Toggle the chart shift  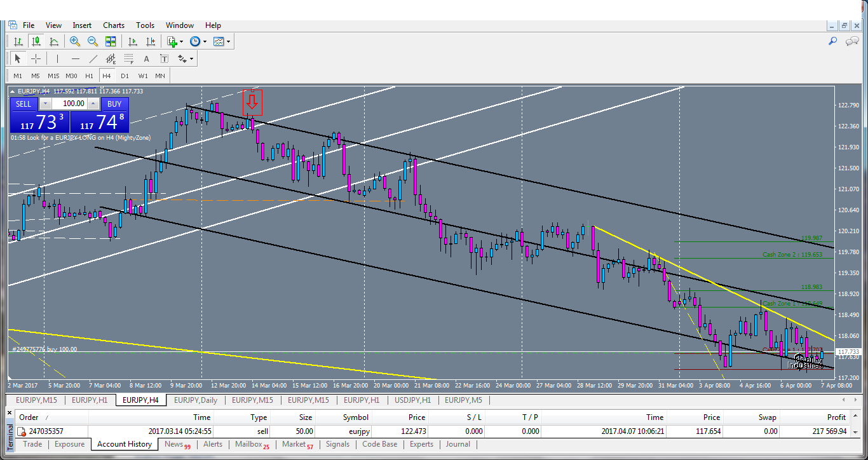coord(151,41)
